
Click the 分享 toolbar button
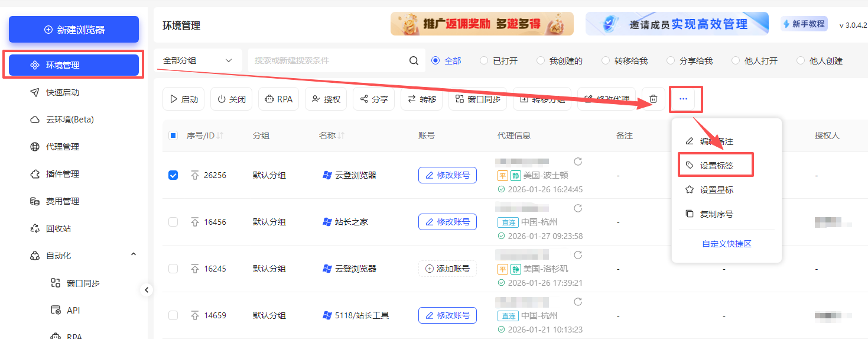click(374, 99)
